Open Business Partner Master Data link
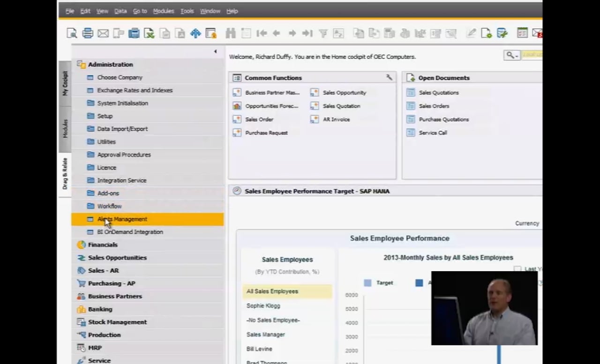This screenshot has height=364, width=600. pyautogui.click(x=272, y=93)
